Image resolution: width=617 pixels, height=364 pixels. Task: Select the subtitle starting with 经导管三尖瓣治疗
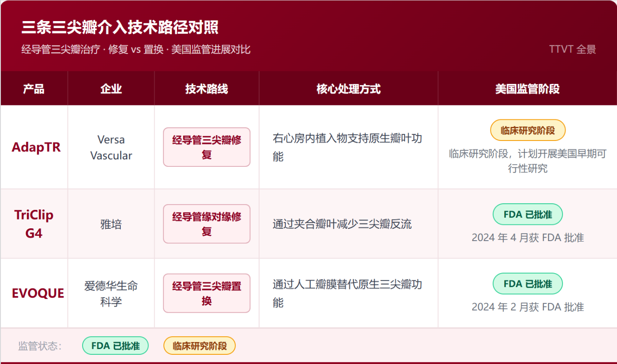pos(136,50)
